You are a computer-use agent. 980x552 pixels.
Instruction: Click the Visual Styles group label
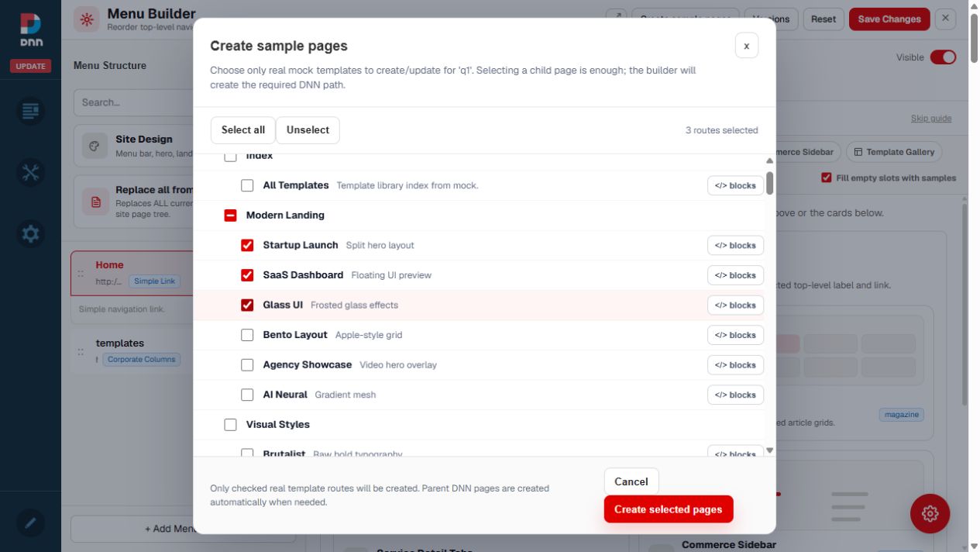[x=277, y=425]
